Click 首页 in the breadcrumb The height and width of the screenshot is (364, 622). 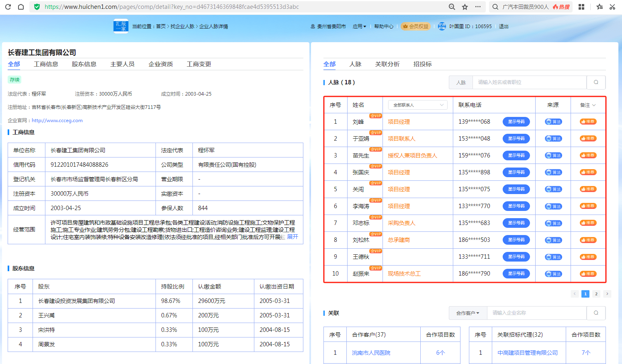(x=161, y=27)
